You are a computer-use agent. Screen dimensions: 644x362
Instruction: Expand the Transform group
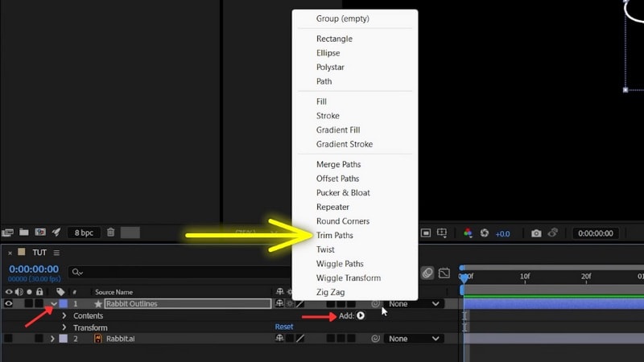64,327
